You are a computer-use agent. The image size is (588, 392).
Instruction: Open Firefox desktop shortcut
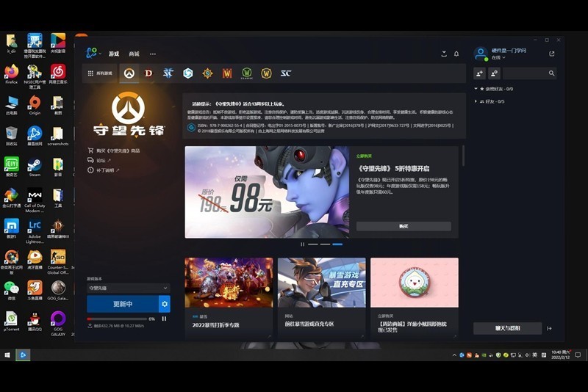coord(12,74)
